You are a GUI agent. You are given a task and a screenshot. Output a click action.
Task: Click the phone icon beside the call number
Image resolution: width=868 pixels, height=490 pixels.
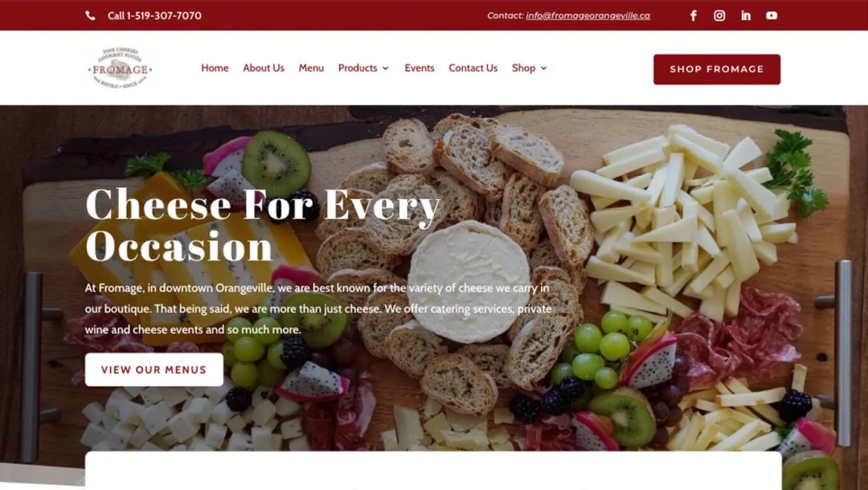pyautogui.click(x=90, y=15)
